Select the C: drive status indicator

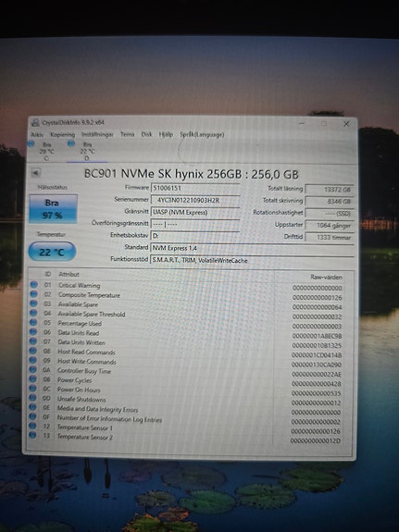pos(43,152)
